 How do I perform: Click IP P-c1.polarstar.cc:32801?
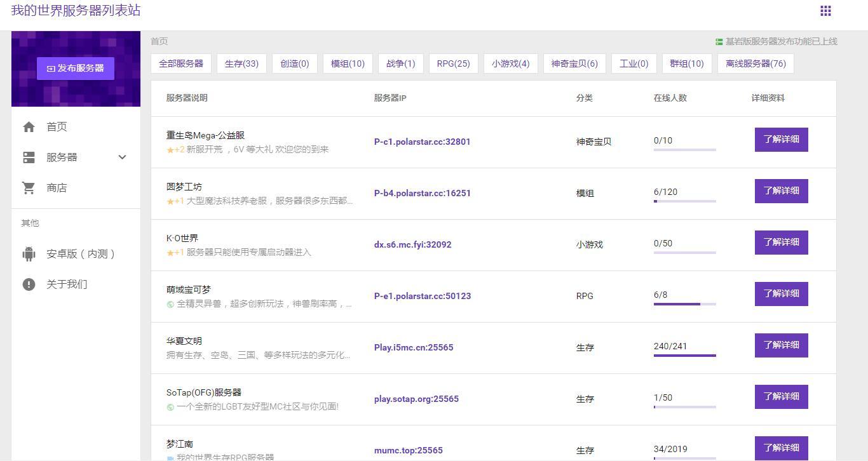pos(423,142)
